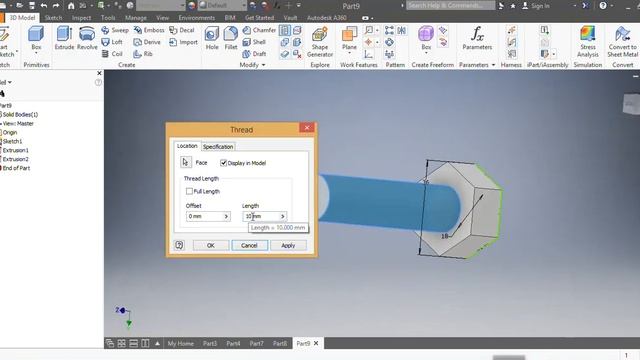640x360 pixels.
Task: Toggle Display in Model checkbox
Action: (223, 163)
